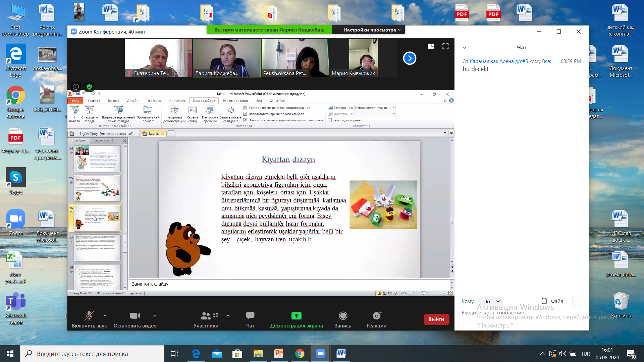Viewport: 644px width, 362px height.
Task: Open chat more options ellipsis button
Action: (x=577, y=301)
